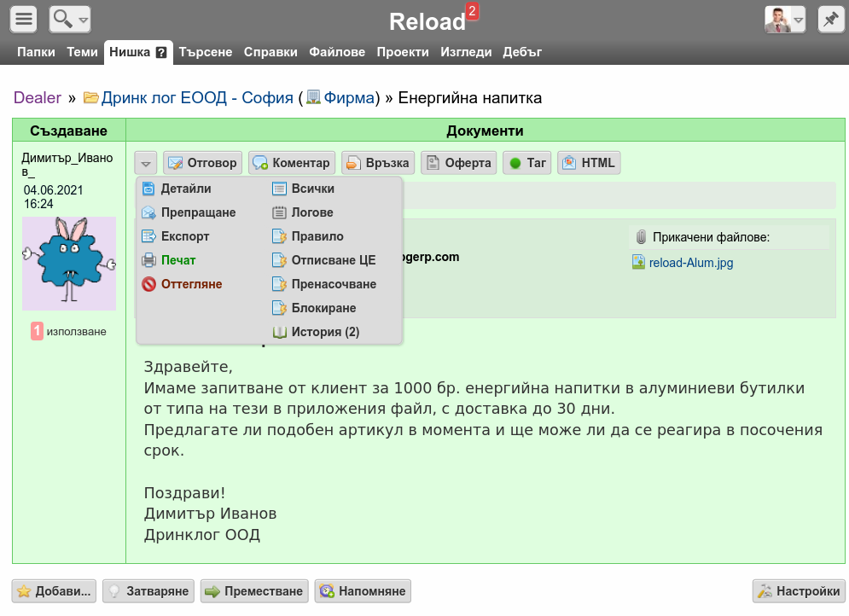The width and height of the screenshot is (849, 616).
Task: Open the search dropdown with magnifier
Action: [70, 19]
